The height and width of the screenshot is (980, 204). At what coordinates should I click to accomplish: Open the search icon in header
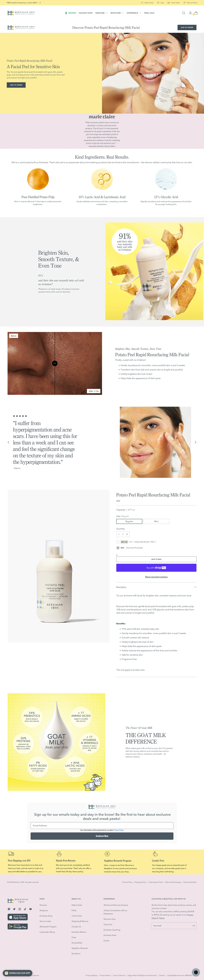click(x=183, y=13)
